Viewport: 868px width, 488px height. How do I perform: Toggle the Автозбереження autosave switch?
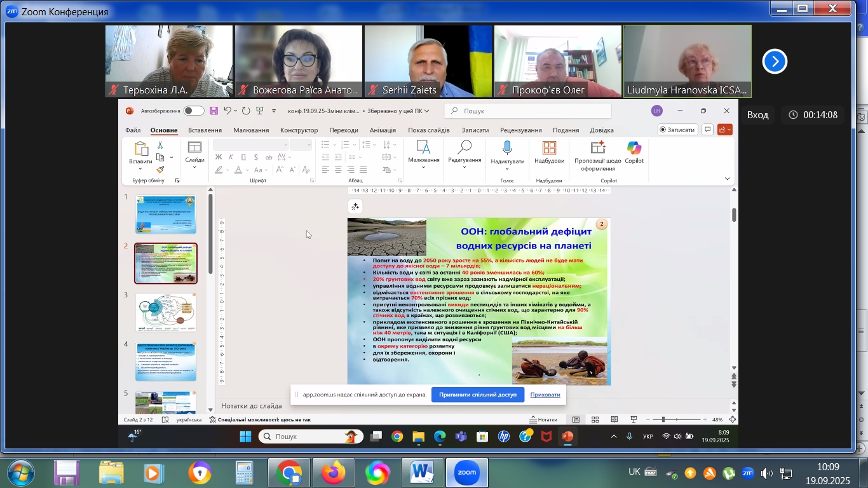[x=194, y=111]
